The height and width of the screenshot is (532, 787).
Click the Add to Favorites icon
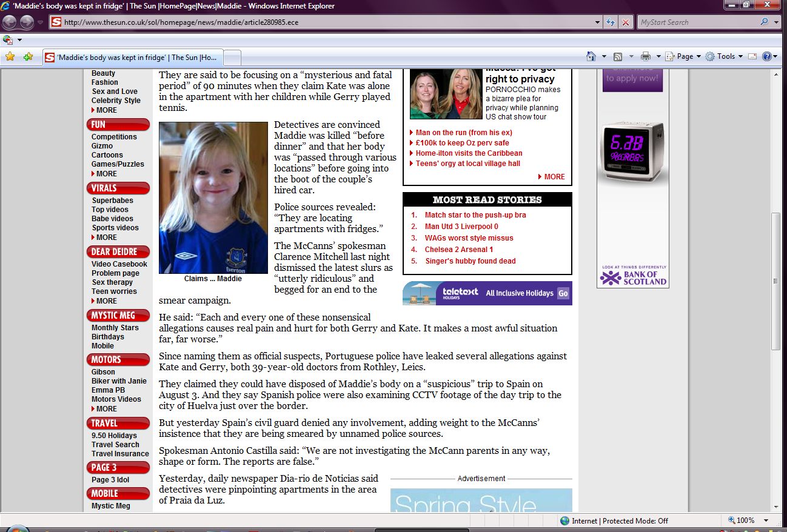28,56
